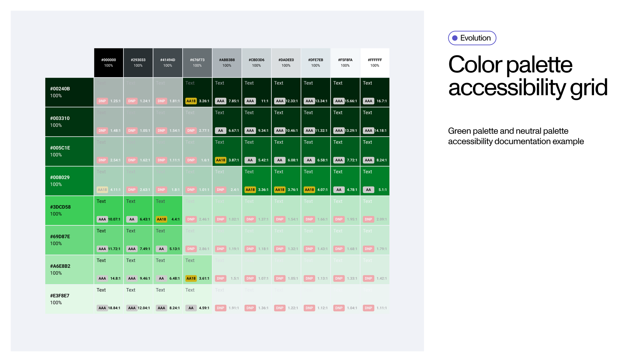
Task: Click the green palette description text
Action: [516, 136]
